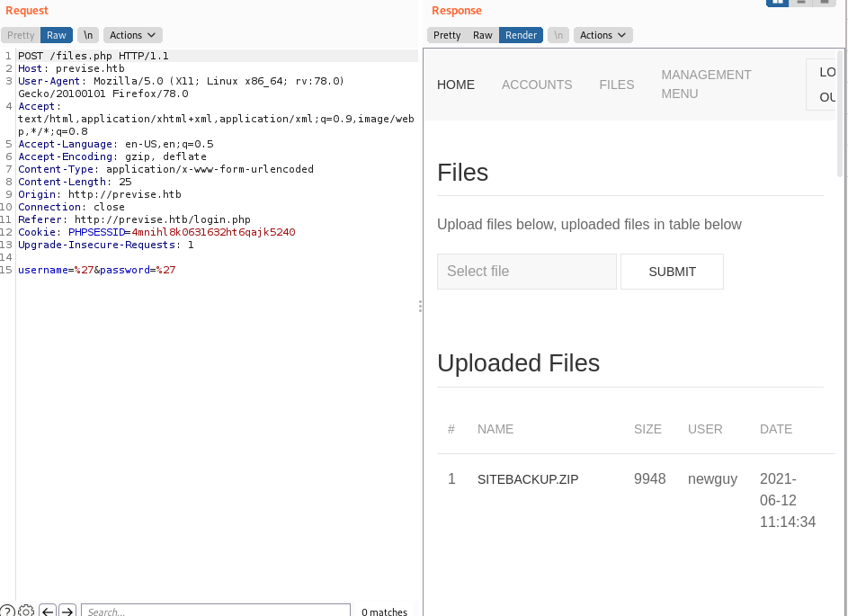Click the SUBMIT upload button

pos(672,272)
